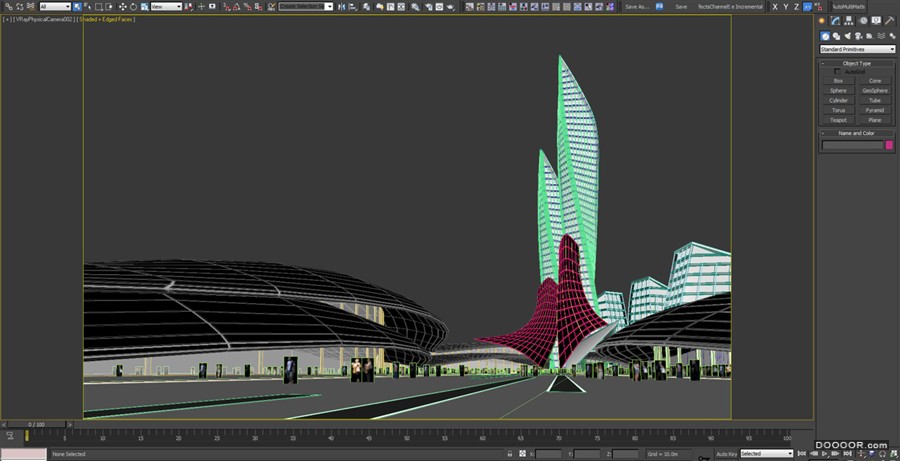Toggle Window/Crossing selection mode
Image resolution: width=900 pixels, height=461 pixels.
tap(109, 7)
